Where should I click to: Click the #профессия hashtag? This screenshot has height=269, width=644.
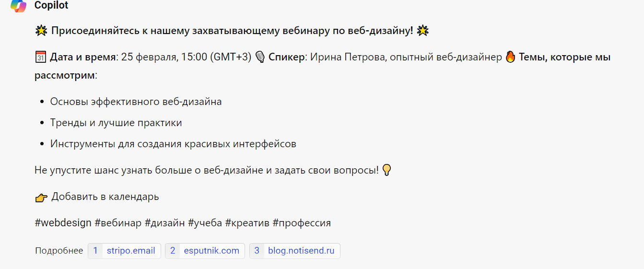(302, 223)
